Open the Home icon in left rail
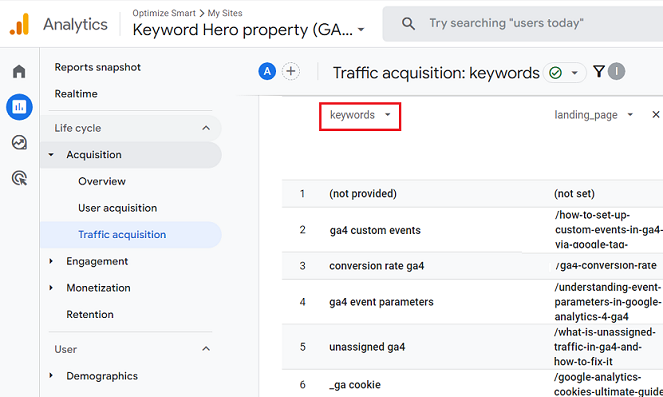Viewport: 663px width, 397px height. pyautogui.click(x=19, y=71)
